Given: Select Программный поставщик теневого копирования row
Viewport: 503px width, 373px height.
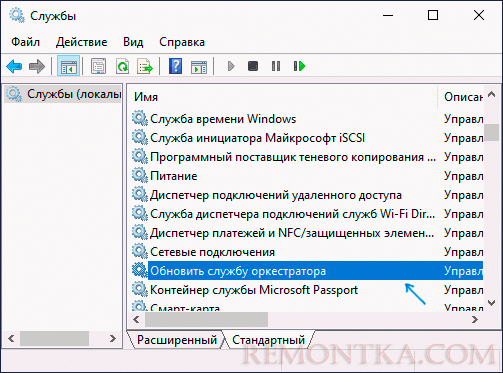Looking at the screenshot, I should tap(307, 157).
